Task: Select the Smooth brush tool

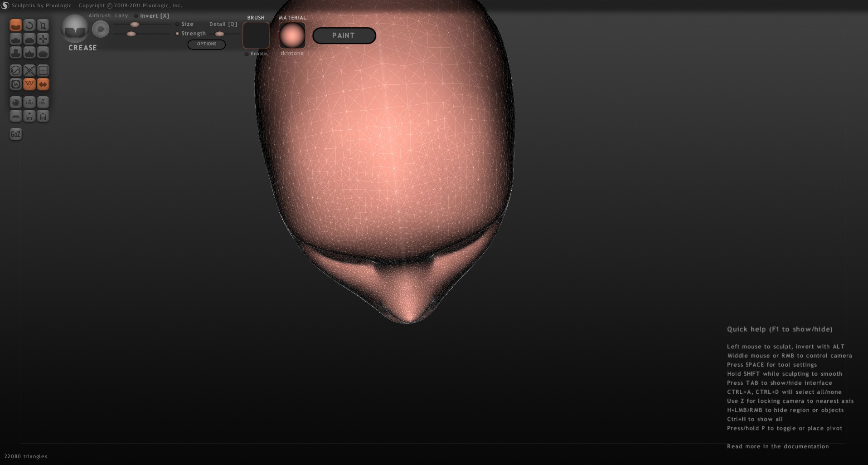Action: (43, 53)
